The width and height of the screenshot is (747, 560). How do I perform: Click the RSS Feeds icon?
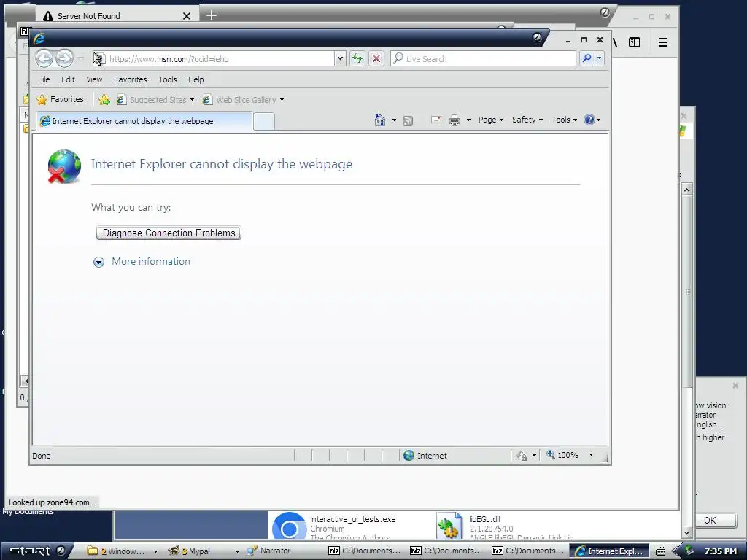[408, 120]
